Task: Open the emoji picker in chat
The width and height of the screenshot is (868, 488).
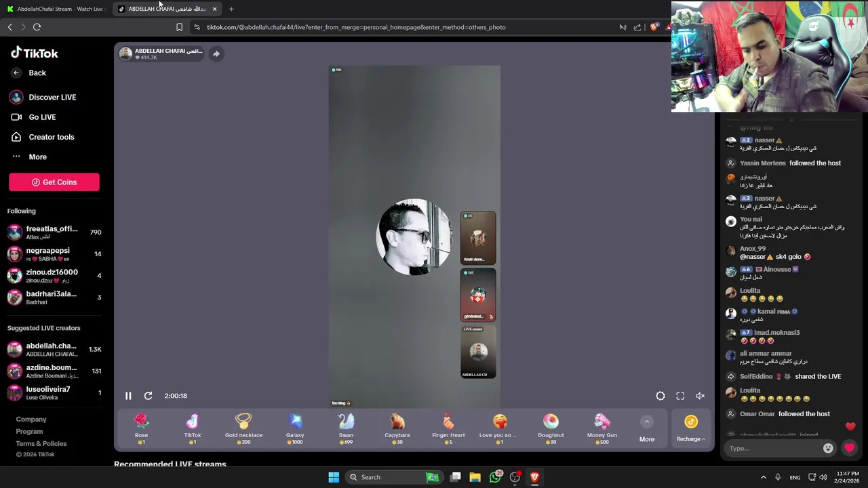Action: coord(828,448)
